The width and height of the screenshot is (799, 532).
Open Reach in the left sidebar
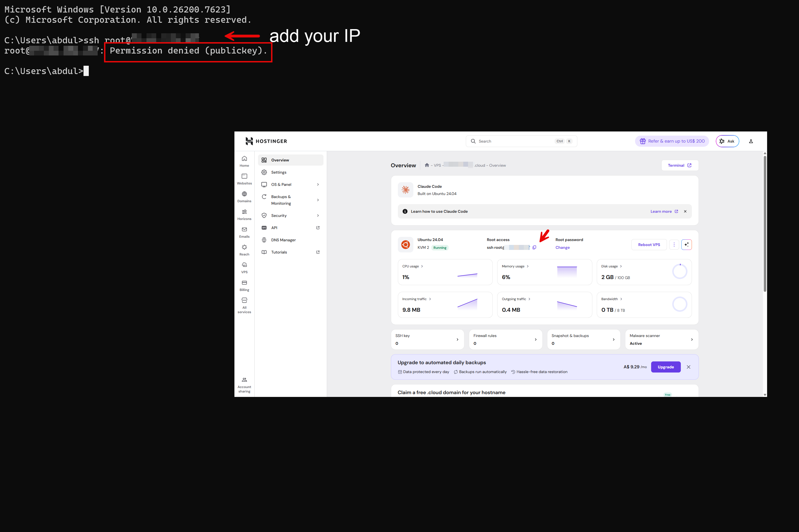[244, 250]
